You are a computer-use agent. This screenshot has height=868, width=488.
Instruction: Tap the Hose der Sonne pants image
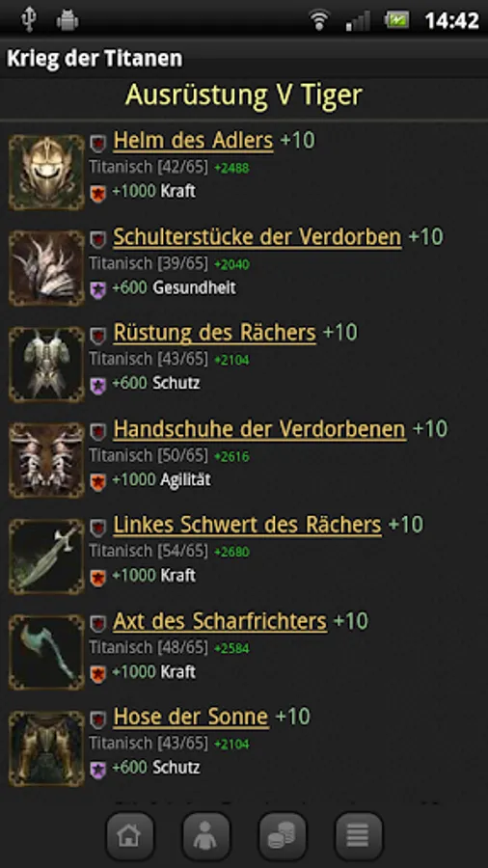pos(46,748)
